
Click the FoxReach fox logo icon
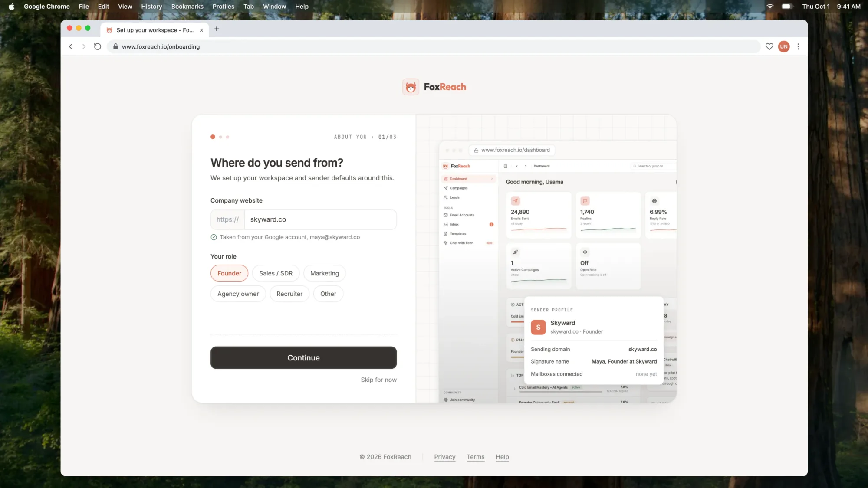tap(411, 87)
